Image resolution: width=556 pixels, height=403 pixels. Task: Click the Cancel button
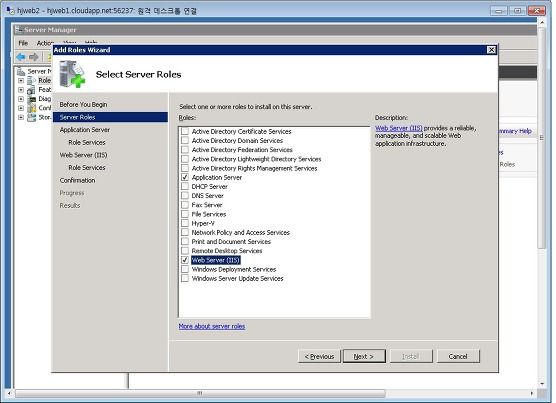click(x=458, y=357)
